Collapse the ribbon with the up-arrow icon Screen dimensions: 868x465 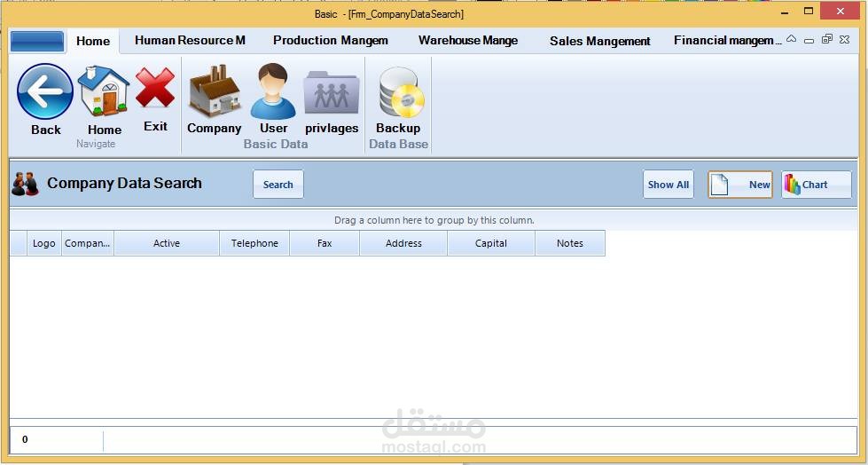[x=792, y=39]
